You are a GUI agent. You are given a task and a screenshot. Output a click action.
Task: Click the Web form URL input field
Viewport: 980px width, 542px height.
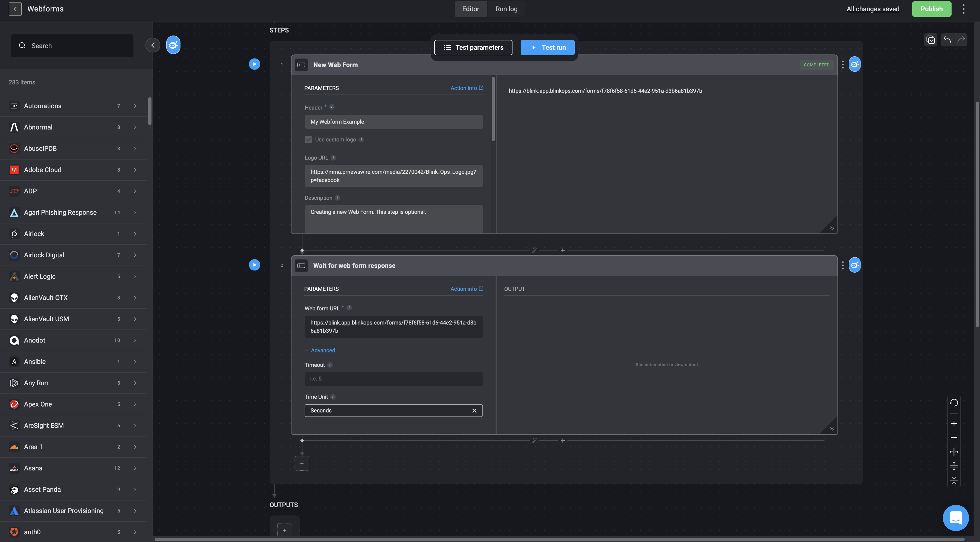393,326
